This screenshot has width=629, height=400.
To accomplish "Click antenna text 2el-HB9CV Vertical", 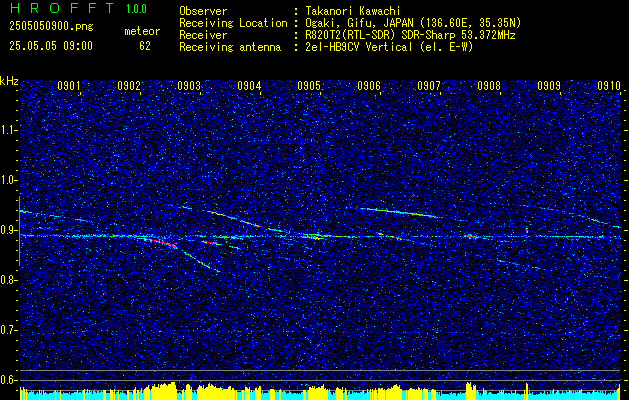I will tap(359, 47).
